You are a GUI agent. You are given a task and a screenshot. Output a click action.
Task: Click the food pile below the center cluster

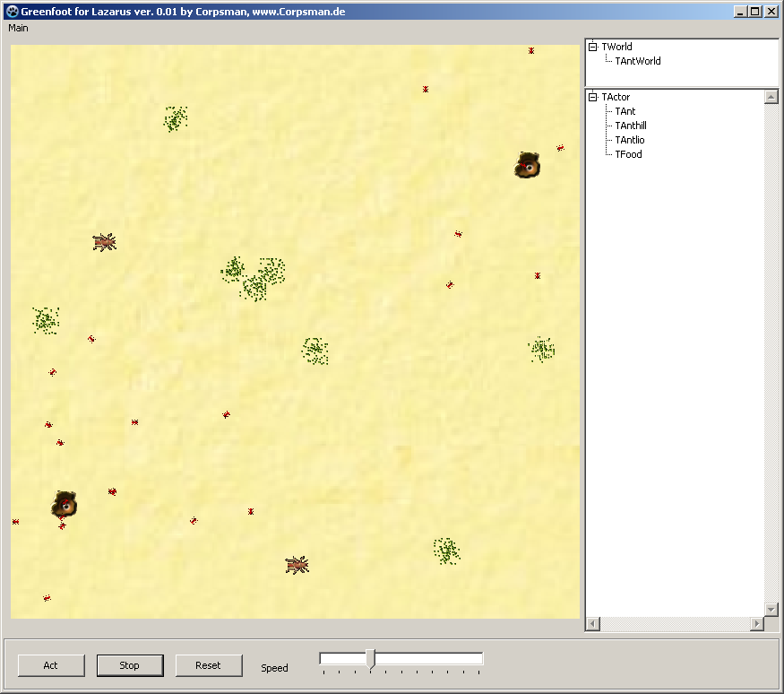click(x=315, y=351)
